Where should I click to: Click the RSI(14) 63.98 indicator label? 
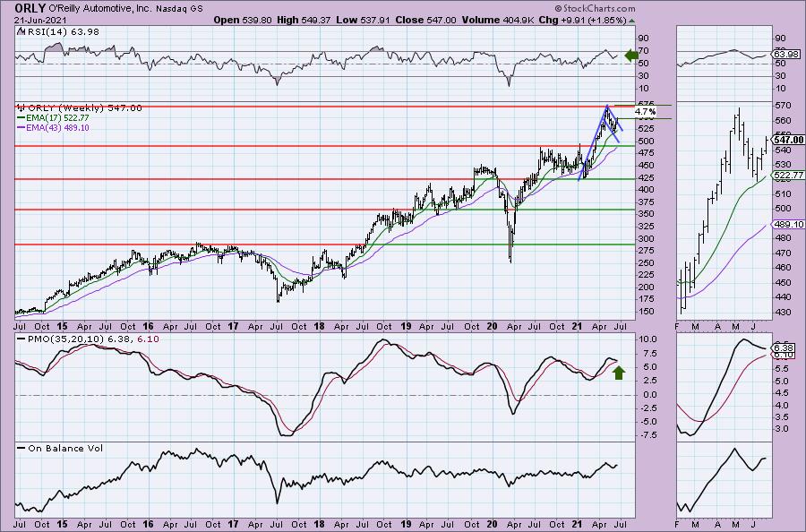[58, 32]
